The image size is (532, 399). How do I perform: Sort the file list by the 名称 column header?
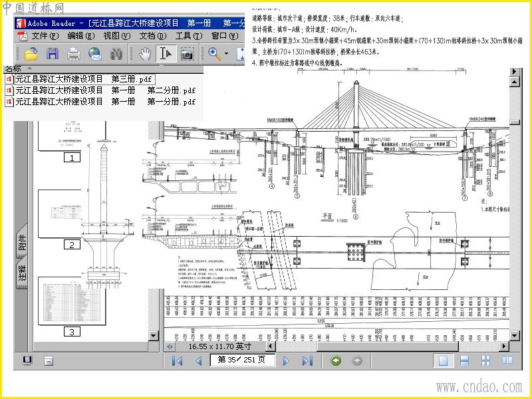[x=13, y=68]
